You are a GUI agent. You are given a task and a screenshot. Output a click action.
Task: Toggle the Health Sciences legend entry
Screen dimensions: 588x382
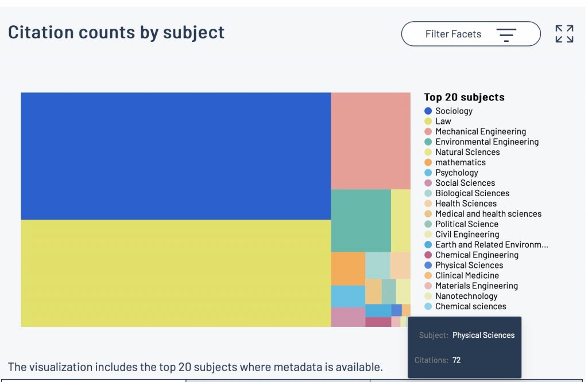pyautogui.click(x=465, y=204)
